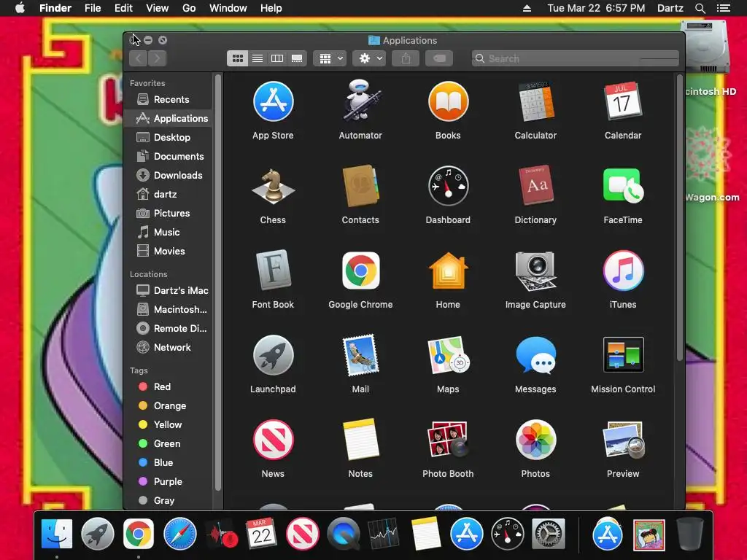The height and width of the screenshot is (560, 747).
Task: Go forward in Finder history
Action: tap(158, 58)
